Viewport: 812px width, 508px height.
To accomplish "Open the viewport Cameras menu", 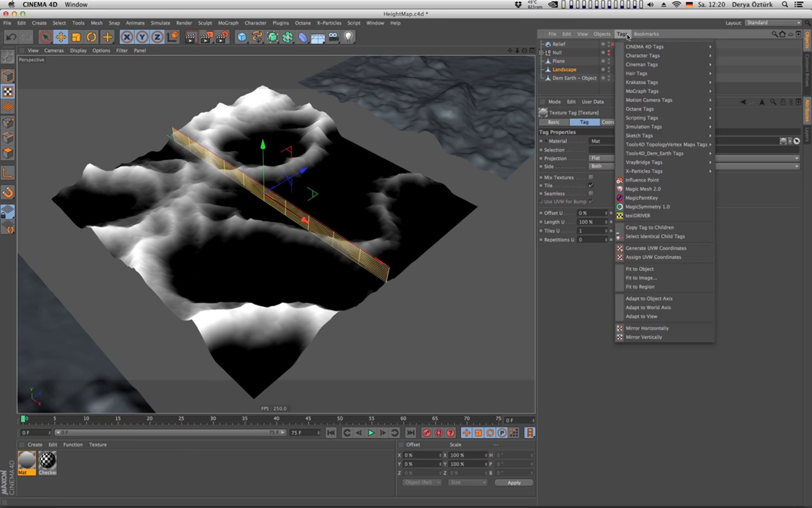I will tap(54, 50).
